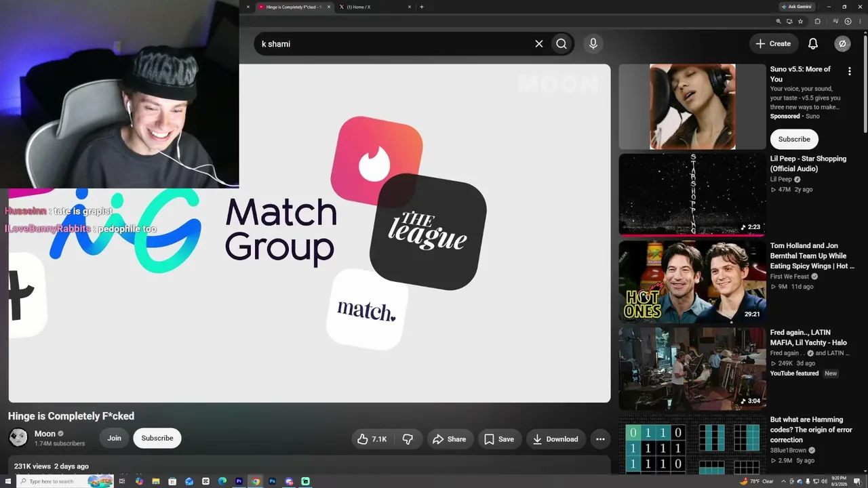Open the Hot Ones Tom Holland thumbnail

pos(692,281)
